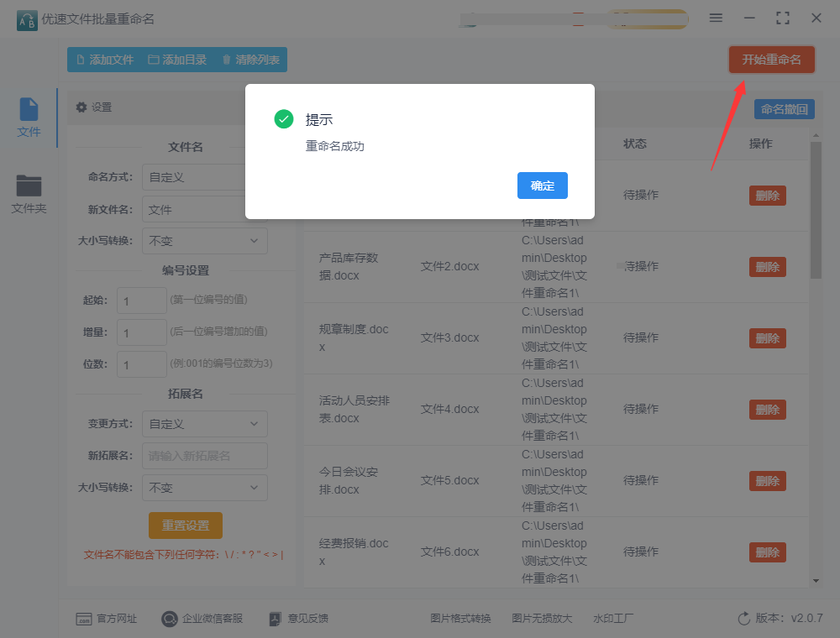
Task: Click 添加文件 in the toolbar
Action: pos(105,60)
